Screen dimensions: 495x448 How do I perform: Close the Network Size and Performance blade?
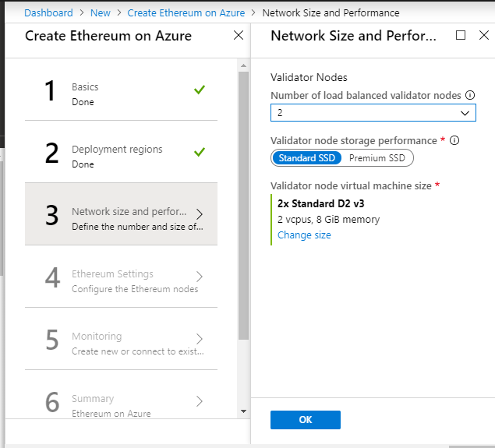point(483,35)
